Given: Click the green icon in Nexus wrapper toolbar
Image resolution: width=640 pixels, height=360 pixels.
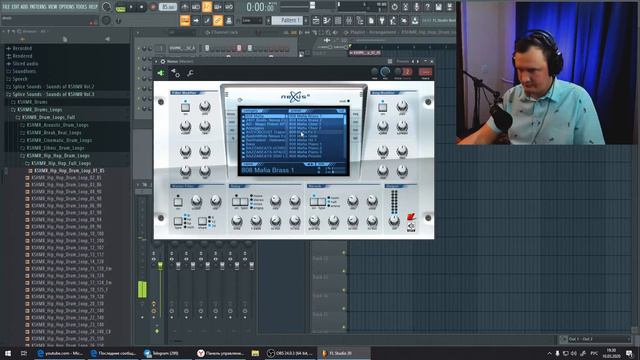Looking at the screenshot, I should (160, 73).
